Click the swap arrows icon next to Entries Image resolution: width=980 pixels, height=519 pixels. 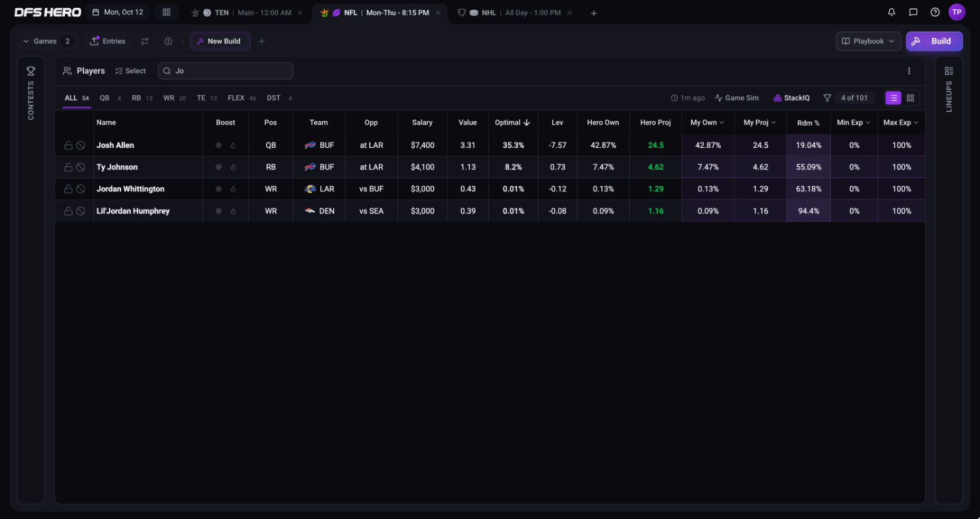point(145,41)
